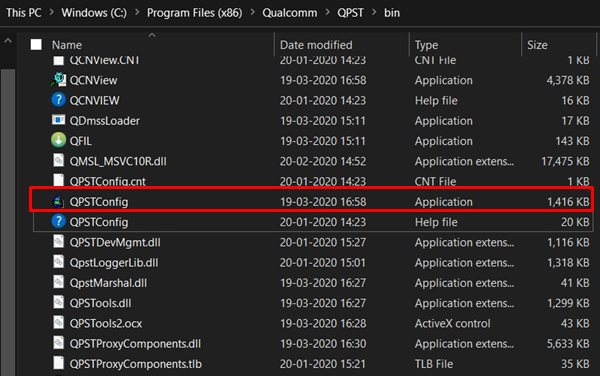
Task: Click the 1,416 KB size value
Action: click(568, 202)
